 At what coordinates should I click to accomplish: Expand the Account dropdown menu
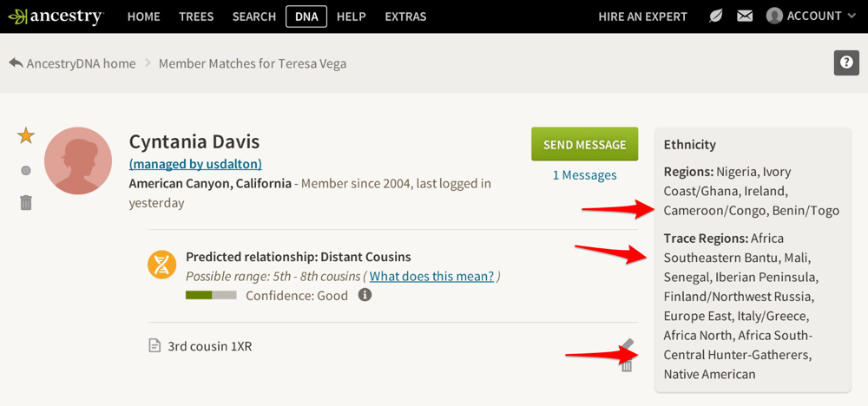tap(805, 16)
